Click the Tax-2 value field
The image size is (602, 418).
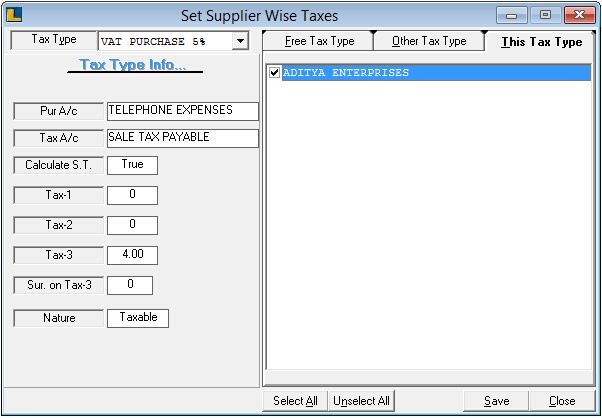point(132,225)
